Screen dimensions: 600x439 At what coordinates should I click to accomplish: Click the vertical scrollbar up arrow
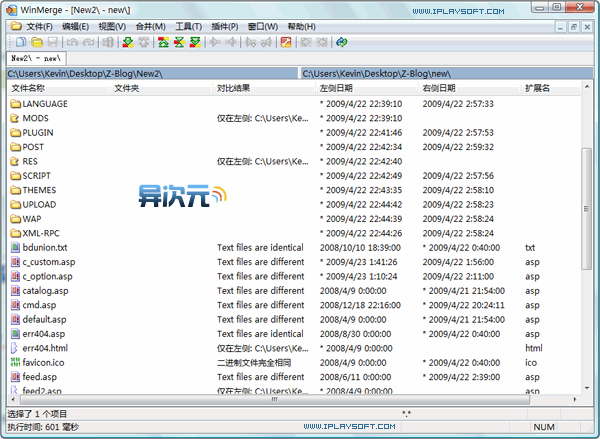(x=587, y=87)
